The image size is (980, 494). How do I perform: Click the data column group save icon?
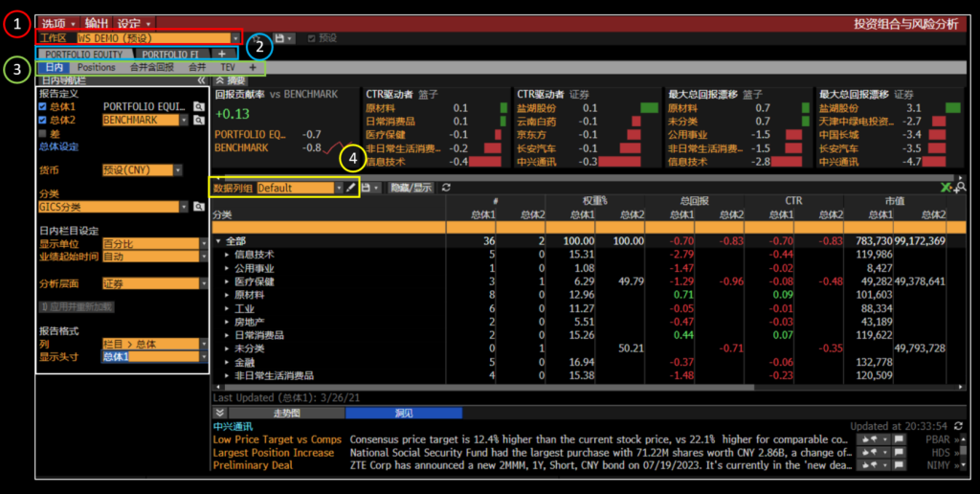(x=367, y=188)
